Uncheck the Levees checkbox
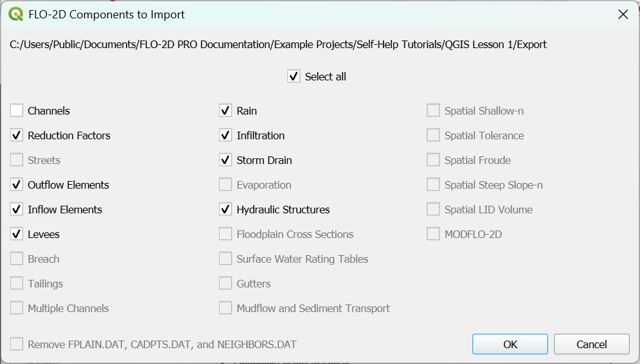 click(x=16, y=234)
